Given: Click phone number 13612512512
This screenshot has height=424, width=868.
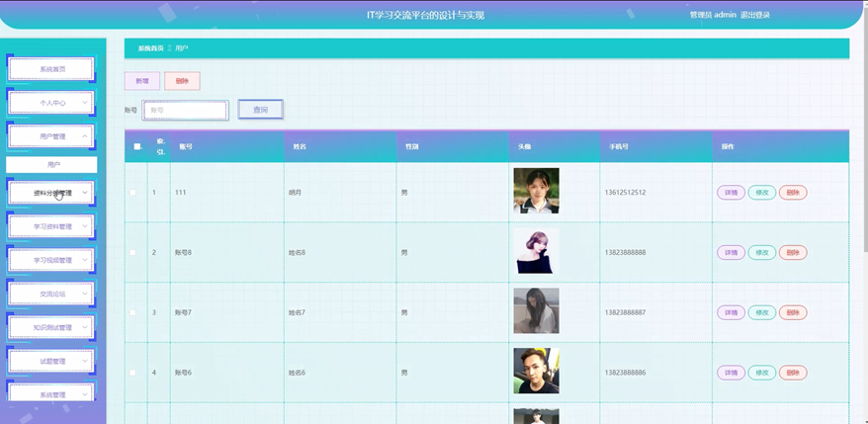Looking at the screenshot, I should pyautogui.click(x=625, y=193).
